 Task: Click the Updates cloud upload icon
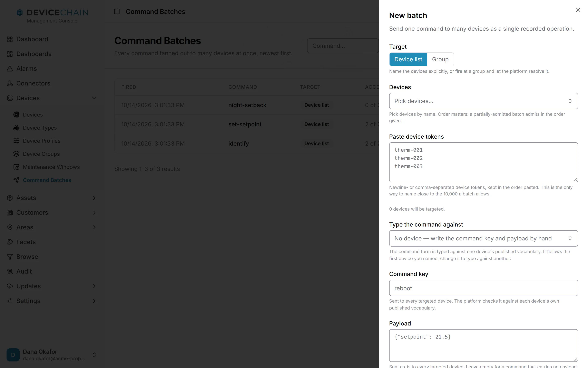click(x=10, y=286)
